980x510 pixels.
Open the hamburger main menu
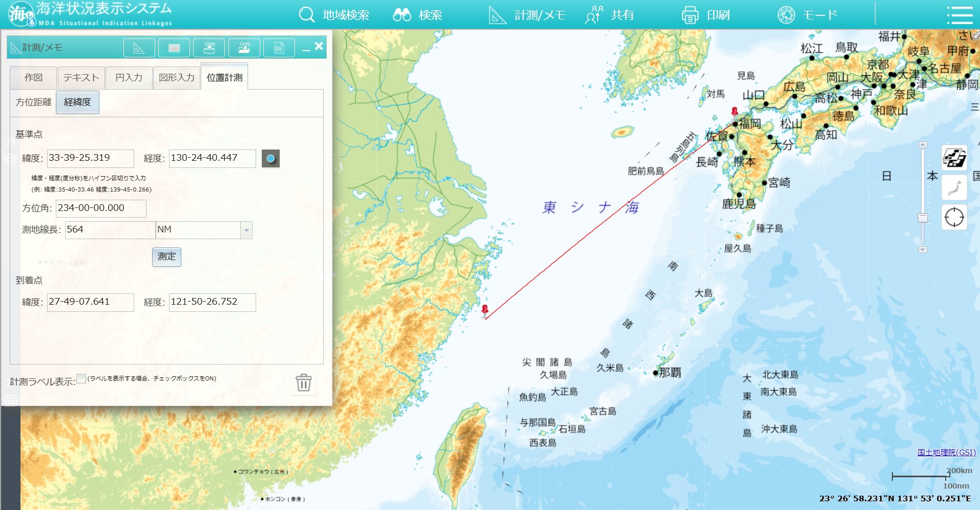pyautogui.click(x=960, y=15)
